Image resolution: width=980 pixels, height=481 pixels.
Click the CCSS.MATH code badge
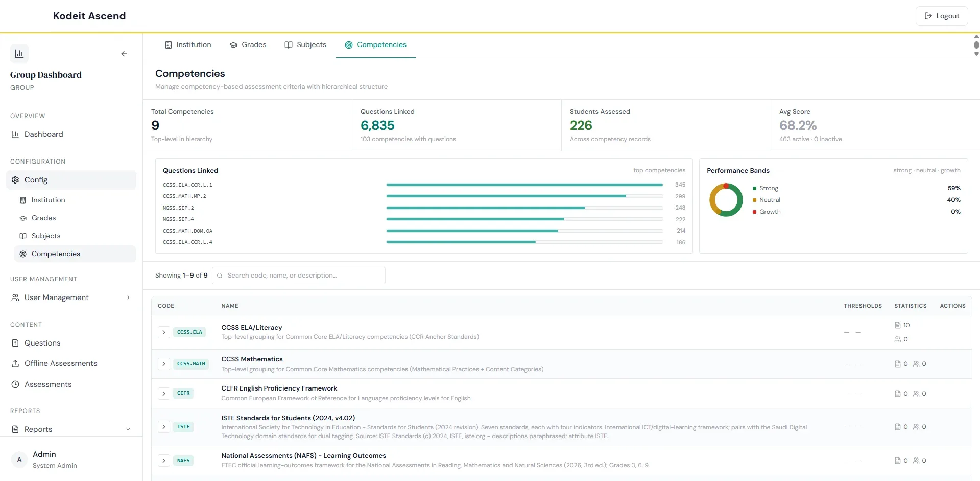pyautogui.click(x=191, y=364)
